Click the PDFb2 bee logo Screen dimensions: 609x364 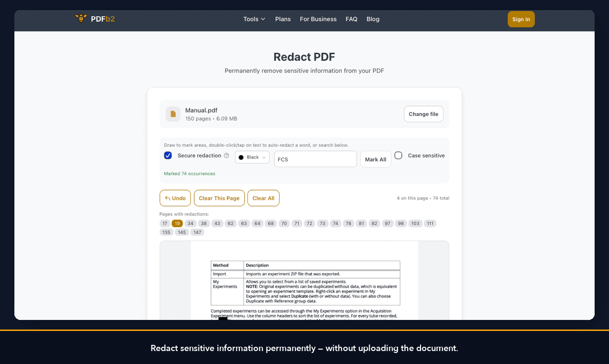[81, 18]
